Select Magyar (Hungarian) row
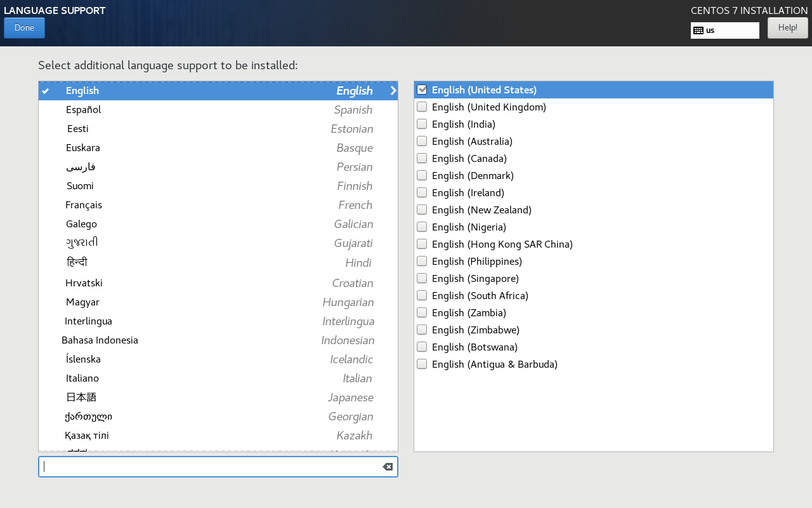 (x=218, y=302)
